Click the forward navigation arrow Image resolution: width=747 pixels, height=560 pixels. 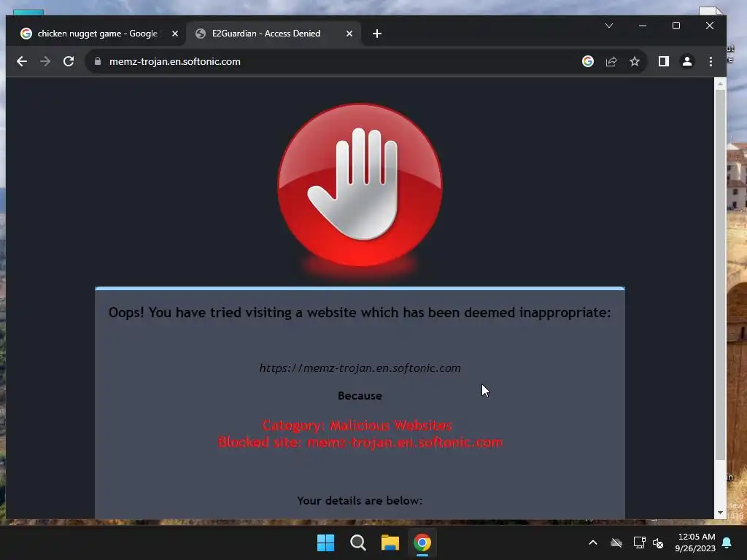[x=45, y=61]
